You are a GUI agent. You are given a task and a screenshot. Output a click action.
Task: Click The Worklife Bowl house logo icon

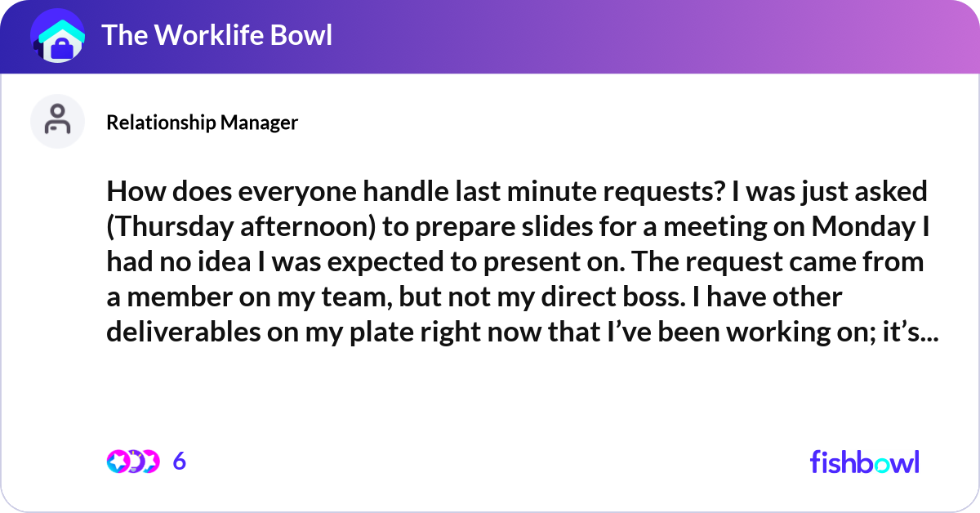(x=57, y=36)
